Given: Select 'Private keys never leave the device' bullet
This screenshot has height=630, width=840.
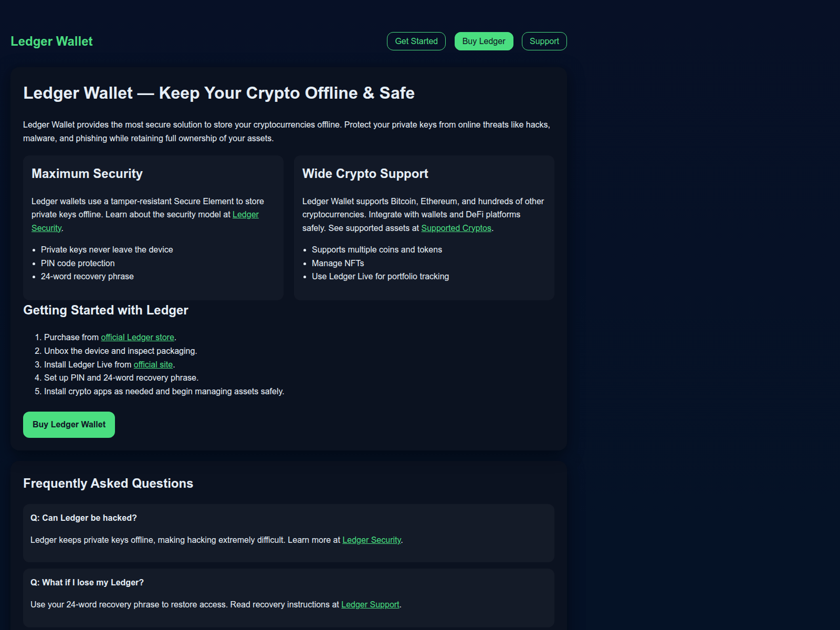Looking at the screenshot, I should tap(107, 250).
